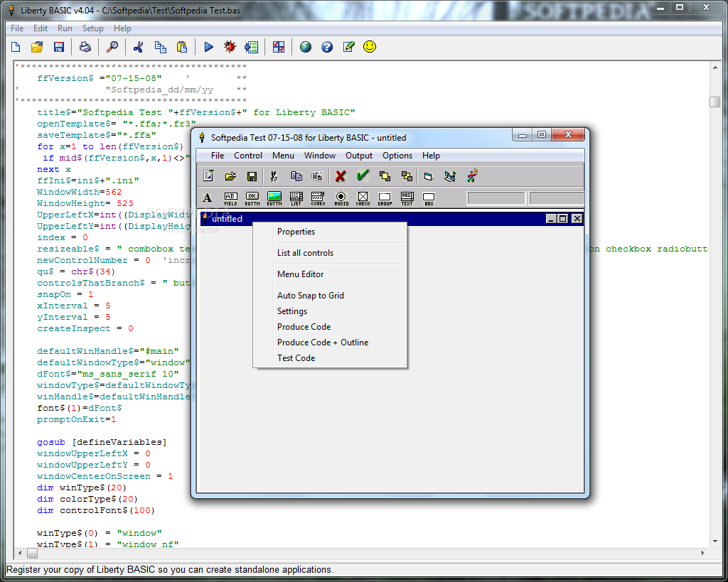
Task: Open the Control menu in the form designer
Action: click(x=248, y=156)
